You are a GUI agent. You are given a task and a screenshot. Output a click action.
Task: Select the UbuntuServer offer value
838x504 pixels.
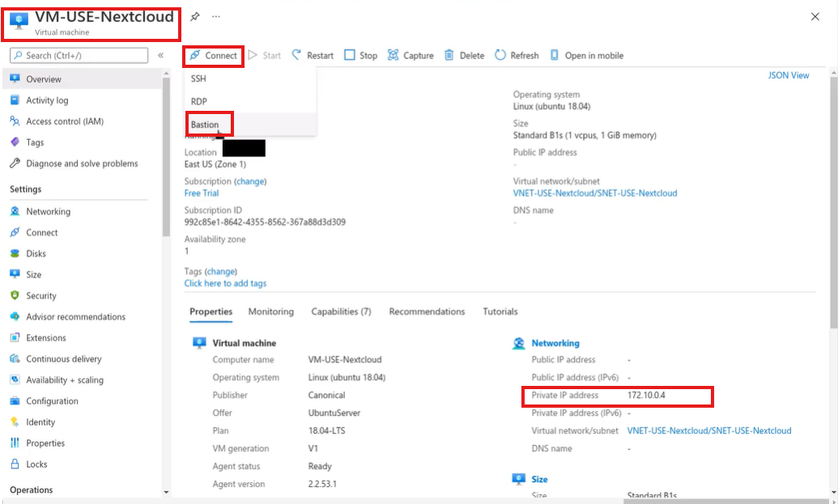tap(334, 413)
